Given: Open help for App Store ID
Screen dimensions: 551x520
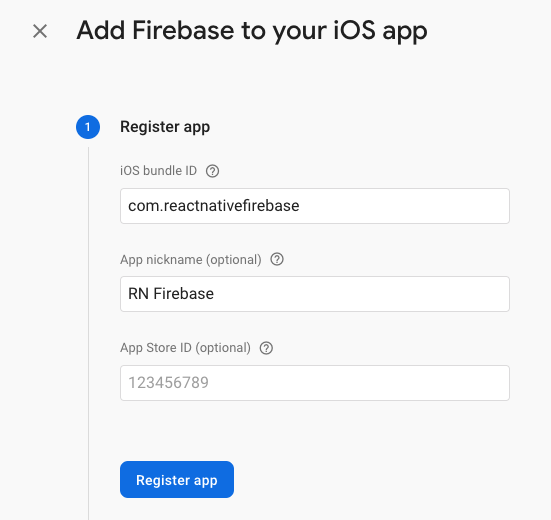Looking at the screenshot, I should click(x=266, y=348).
